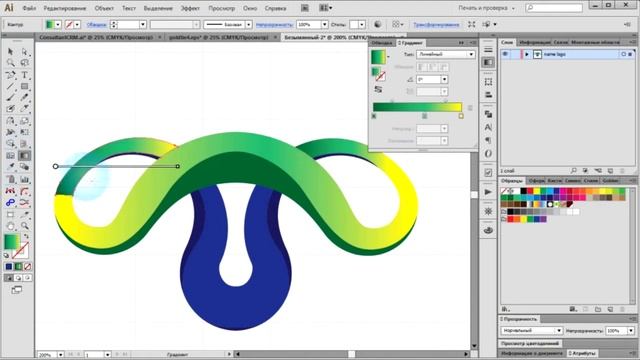
Task: Delete swatch using Swatches trash icon
Action: 622,309
